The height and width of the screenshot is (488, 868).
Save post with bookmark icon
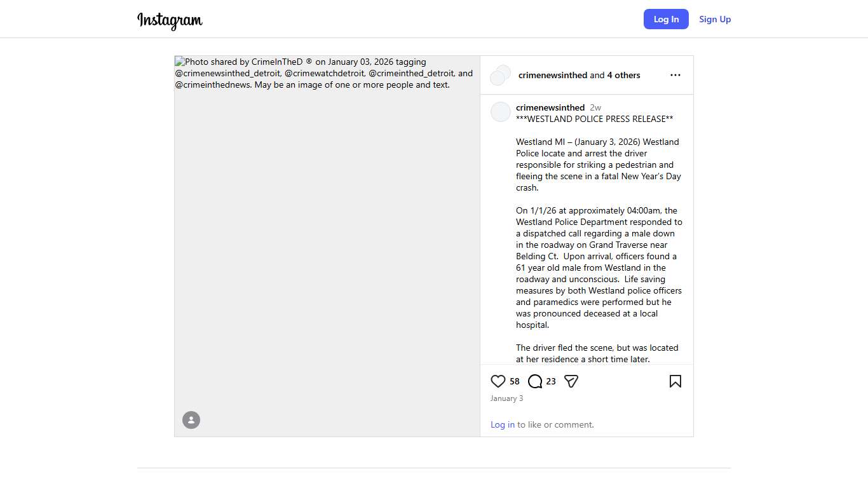[675, 381]
